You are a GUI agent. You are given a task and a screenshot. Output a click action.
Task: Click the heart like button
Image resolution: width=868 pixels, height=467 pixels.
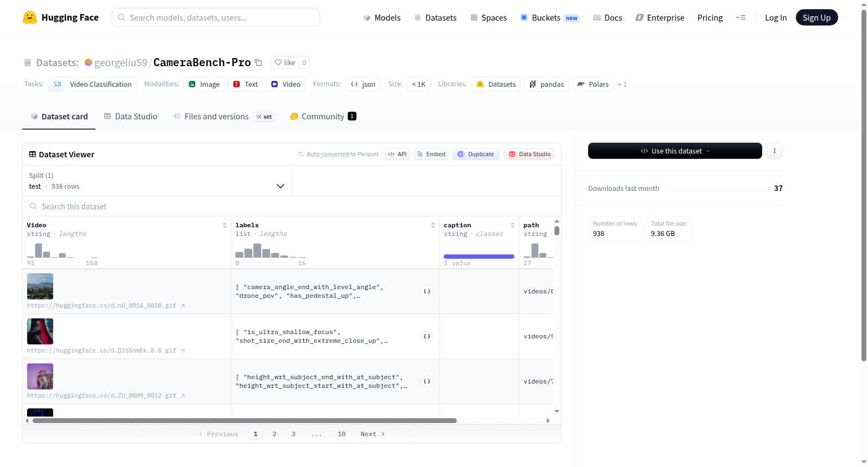[285, 62]
